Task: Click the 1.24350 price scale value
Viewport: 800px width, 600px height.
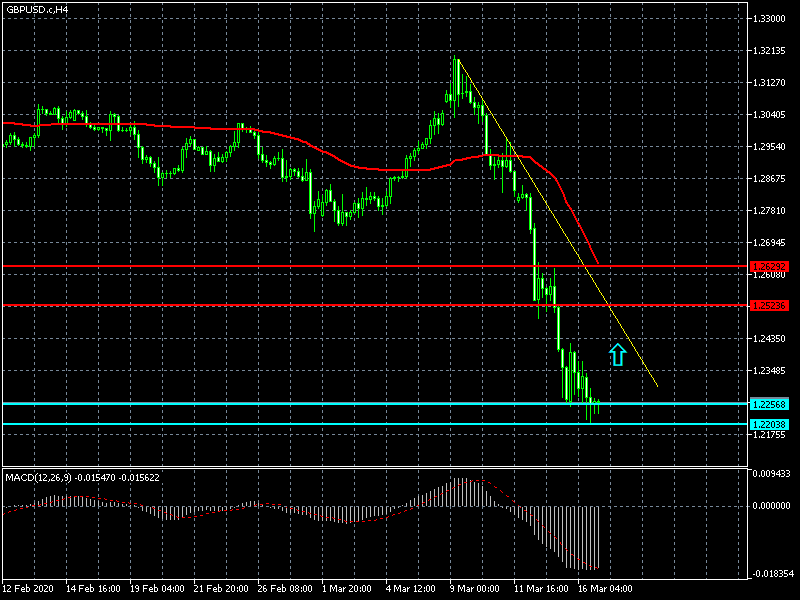Action: [x=774, y=340]
